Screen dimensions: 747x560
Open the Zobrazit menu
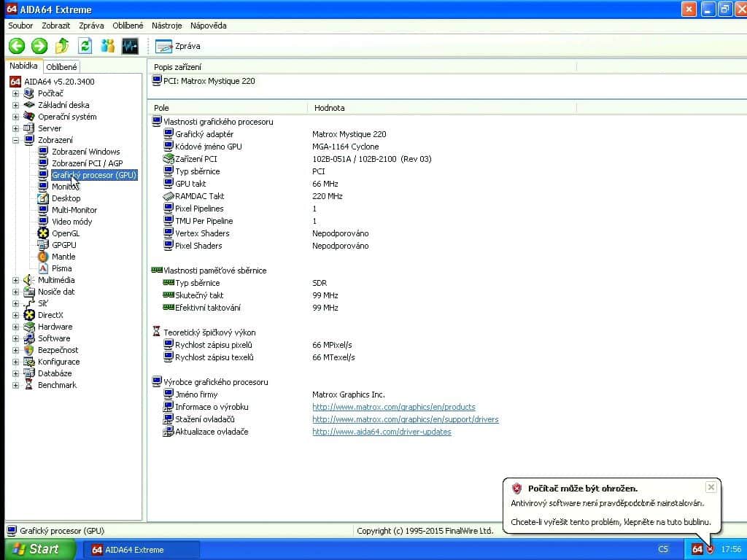pyautogui.click(x=55, y=26)
